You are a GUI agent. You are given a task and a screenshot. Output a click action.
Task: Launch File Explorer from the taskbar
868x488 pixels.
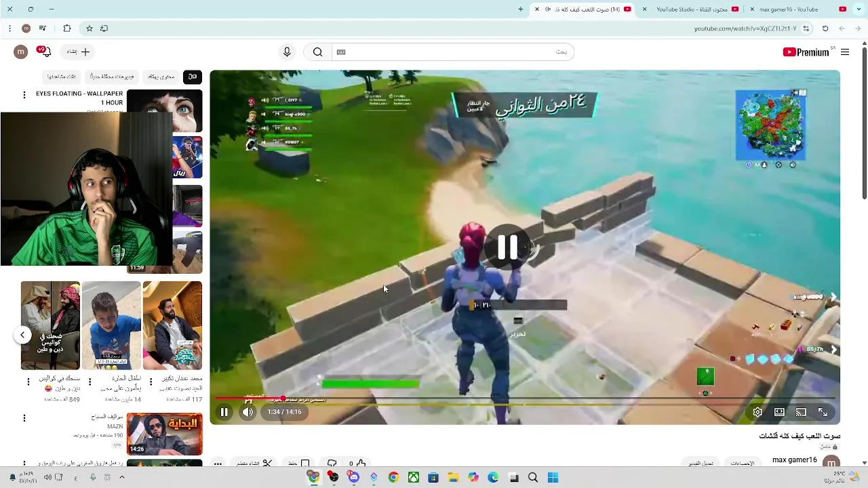[453, 478]
